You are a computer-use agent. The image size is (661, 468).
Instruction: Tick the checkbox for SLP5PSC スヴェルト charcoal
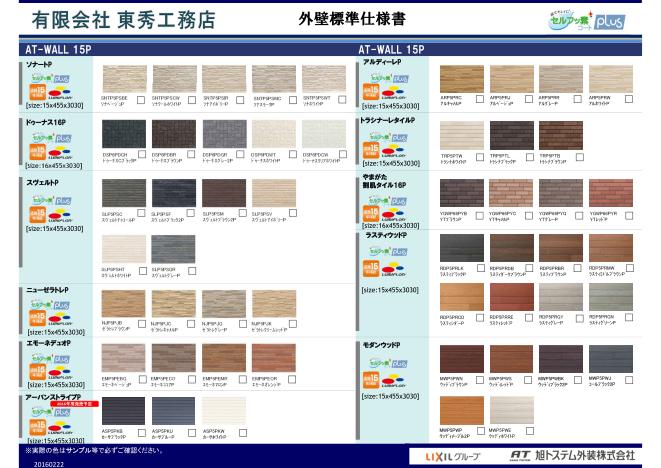tap(143, 213)
